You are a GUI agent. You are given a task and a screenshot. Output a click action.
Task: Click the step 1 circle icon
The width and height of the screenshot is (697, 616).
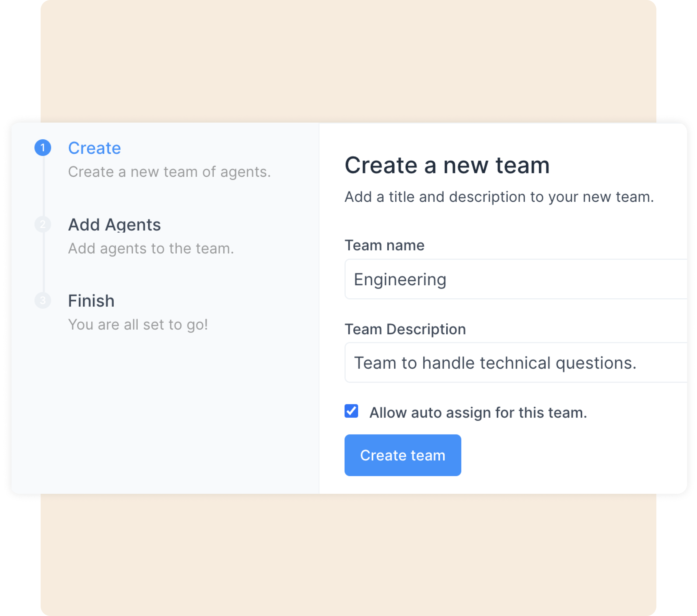click(x=43, y=148)
